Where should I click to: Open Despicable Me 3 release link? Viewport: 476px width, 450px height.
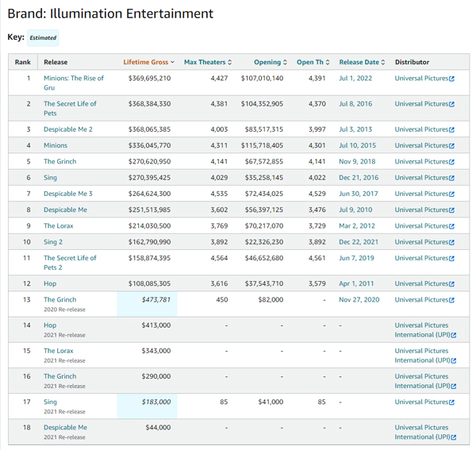coord(68,194)
